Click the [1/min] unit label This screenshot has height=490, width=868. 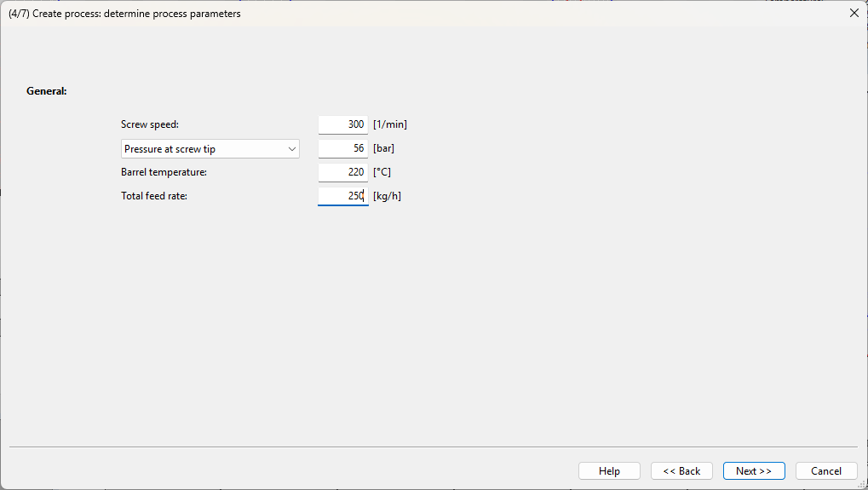pos(390,124)
